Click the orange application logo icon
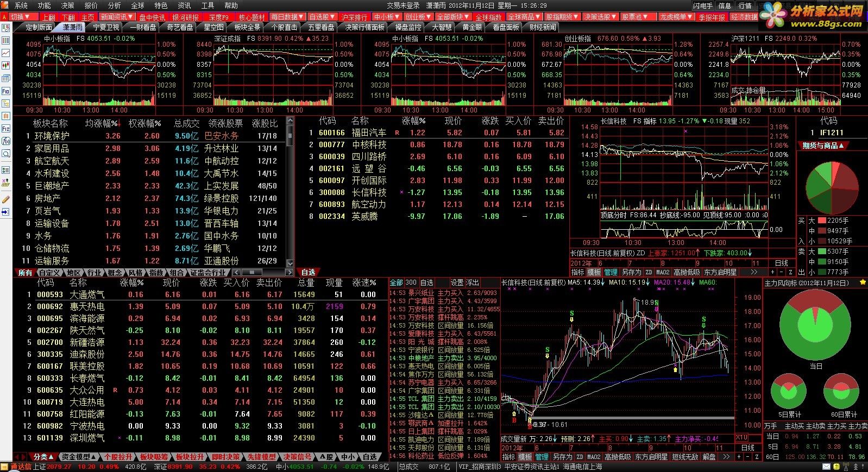This screenshot has height=472, width=868. 6,5
